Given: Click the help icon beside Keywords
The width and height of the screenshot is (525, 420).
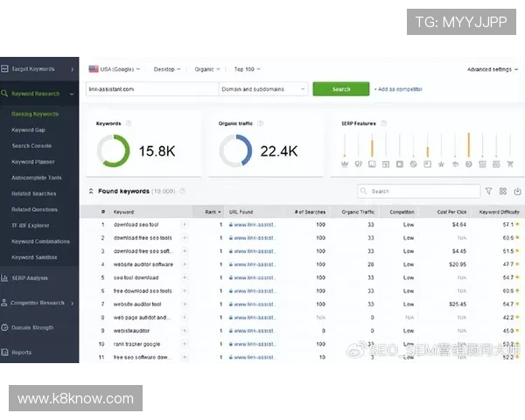Looking at the screenshot, I should tap(129, 123).
